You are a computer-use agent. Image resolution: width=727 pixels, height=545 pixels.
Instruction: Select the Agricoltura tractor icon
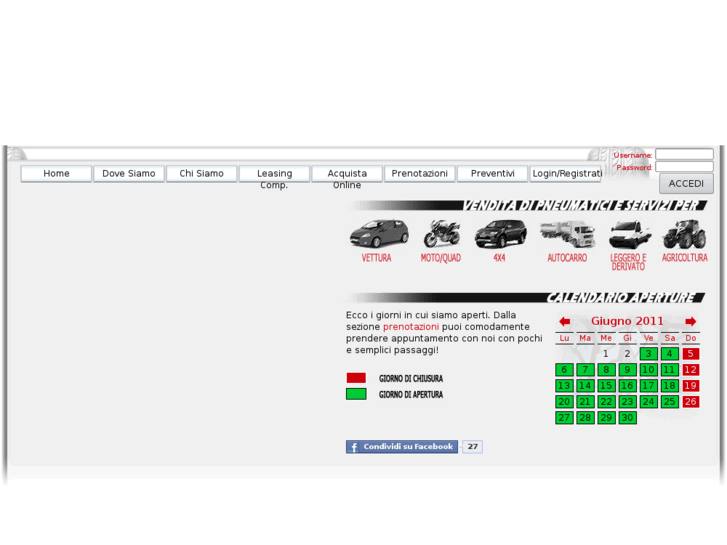(x=684, y=234)
